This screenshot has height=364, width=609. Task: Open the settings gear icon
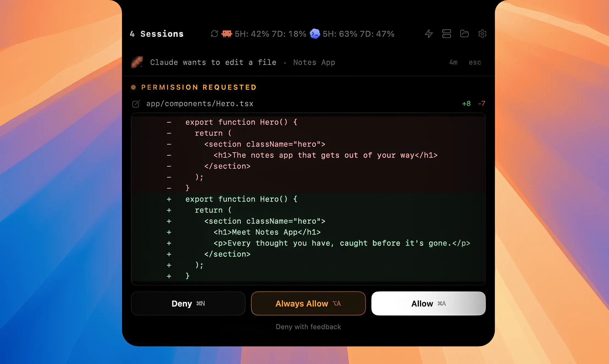(x=482, y=34)
